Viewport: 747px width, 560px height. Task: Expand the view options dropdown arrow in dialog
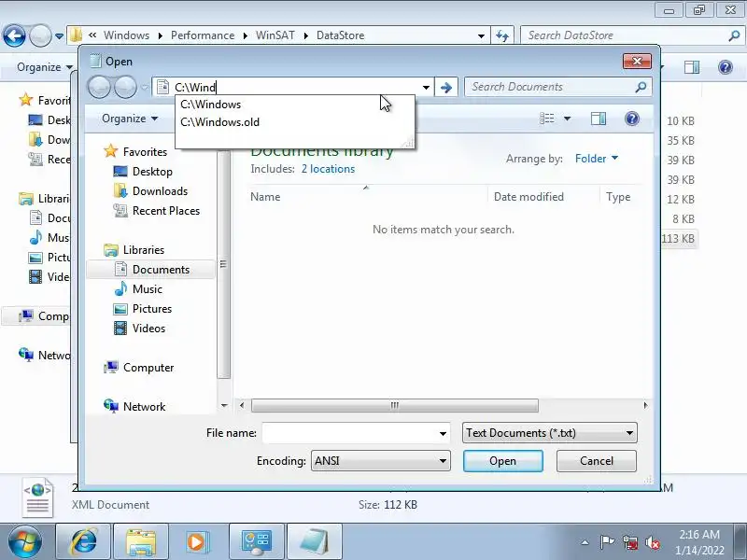coord(567,119)
